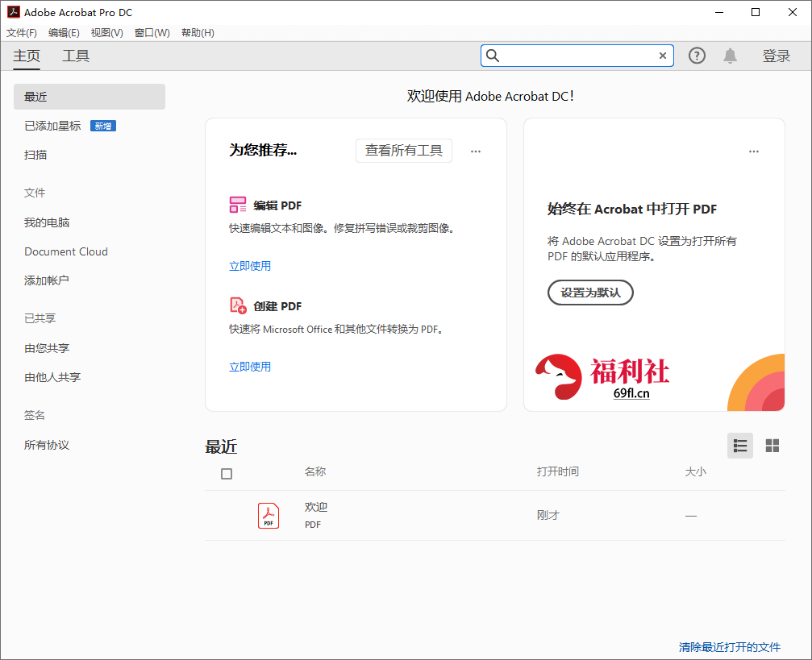Image resolution: width=812 pixels, height=660 pixels.
Task: Maximize the Acrobat window
Action: point(756,12)
